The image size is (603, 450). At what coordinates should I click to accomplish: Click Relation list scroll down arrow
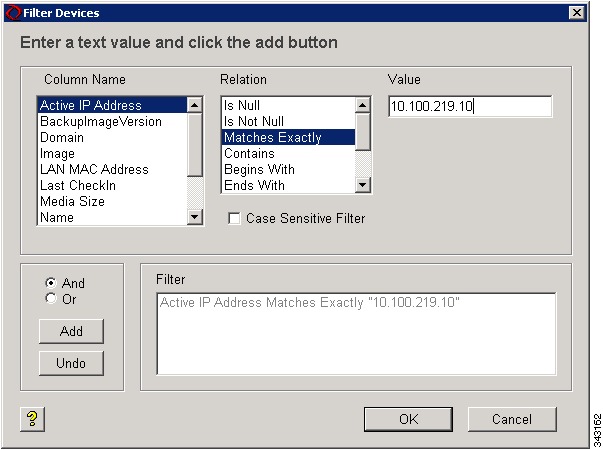tap(363, 185)
